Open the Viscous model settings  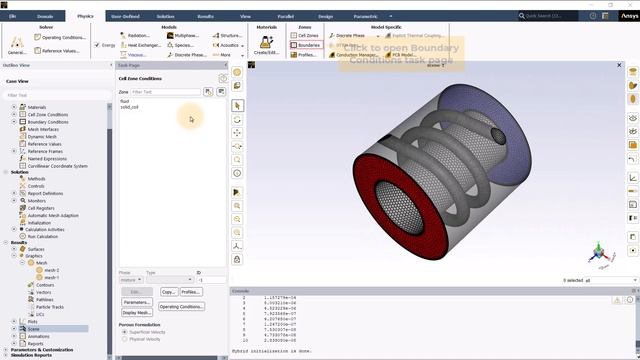click(133, 55)
